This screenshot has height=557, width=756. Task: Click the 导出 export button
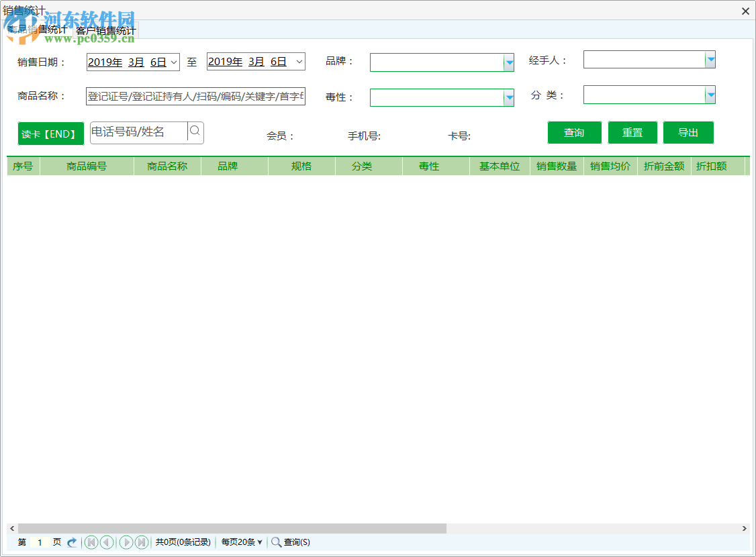click(x=688, y=132)
